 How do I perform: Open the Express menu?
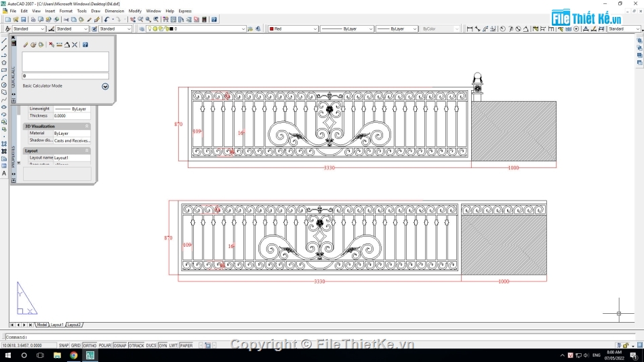tap(185, 11)
